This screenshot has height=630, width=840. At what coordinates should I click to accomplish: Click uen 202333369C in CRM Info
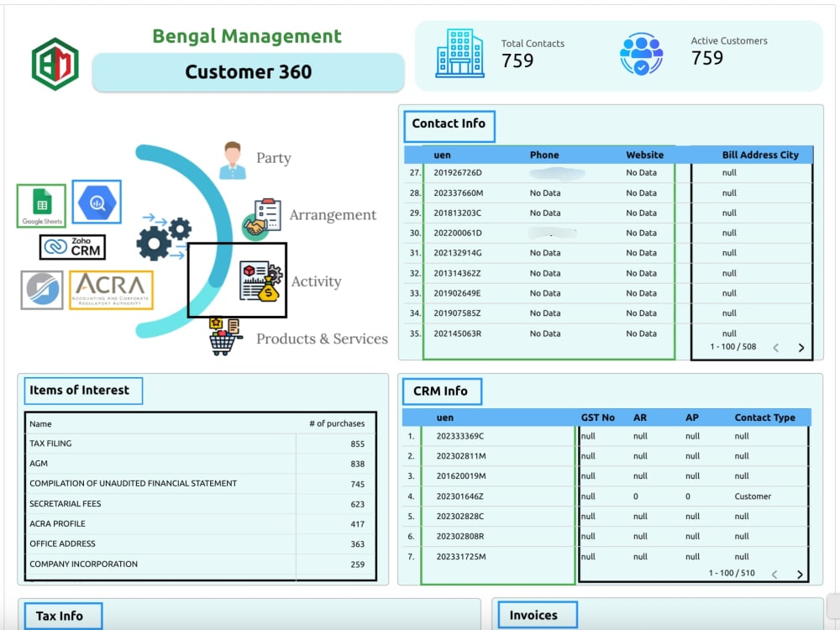[x=459, y=436]
